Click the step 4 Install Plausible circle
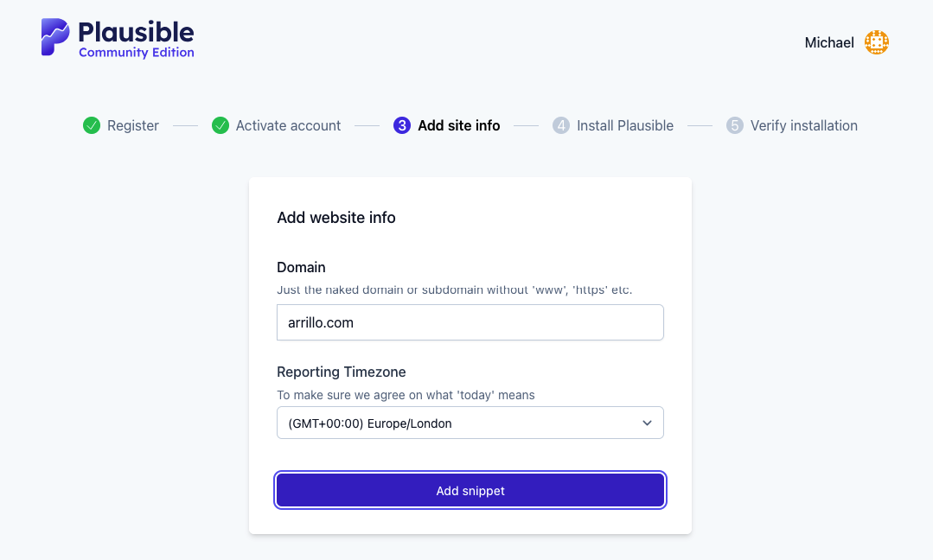 pyautogui.click(x=560, y=125)
